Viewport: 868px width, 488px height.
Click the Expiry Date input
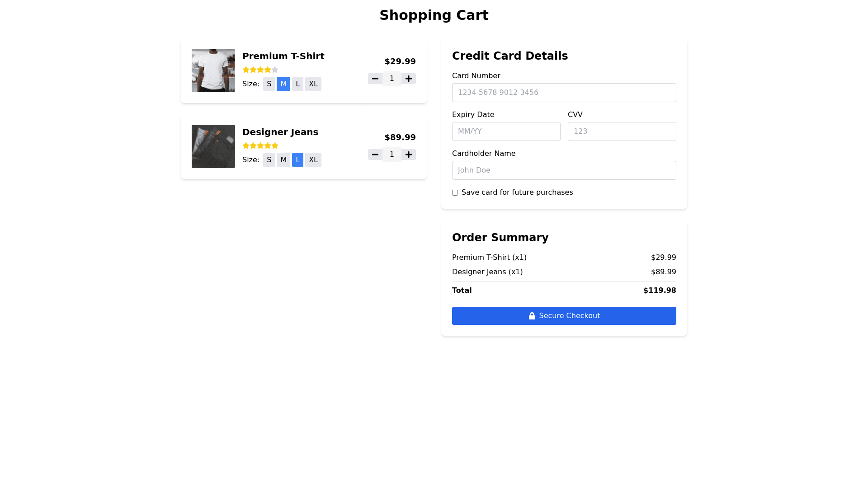[506, 131]
